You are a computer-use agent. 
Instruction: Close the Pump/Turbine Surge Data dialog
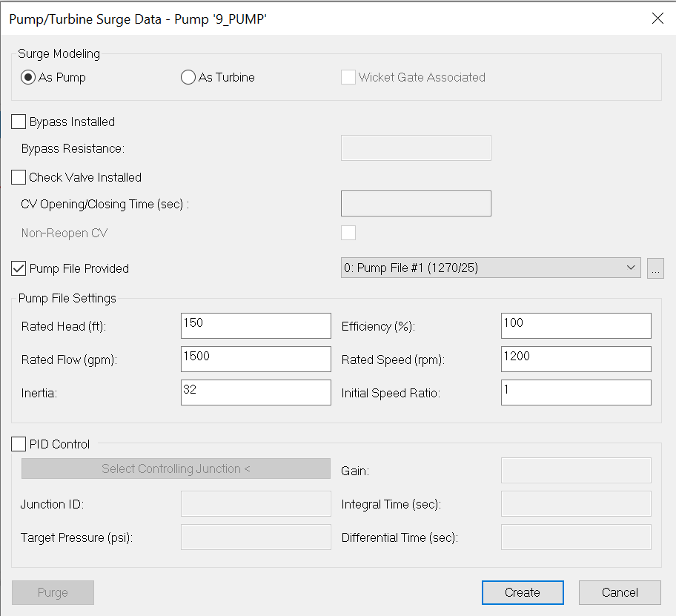[x=657, y=19]
